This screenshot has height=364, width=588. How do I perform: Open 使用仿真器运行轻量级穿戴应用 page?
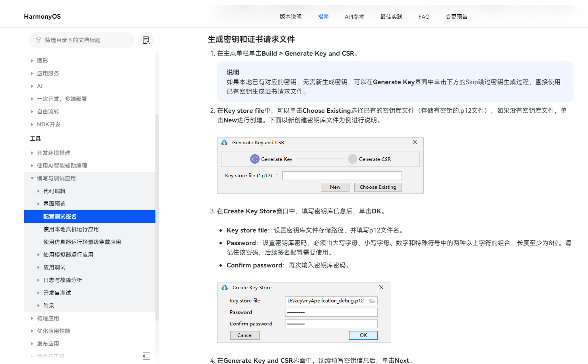coord(82,242)
